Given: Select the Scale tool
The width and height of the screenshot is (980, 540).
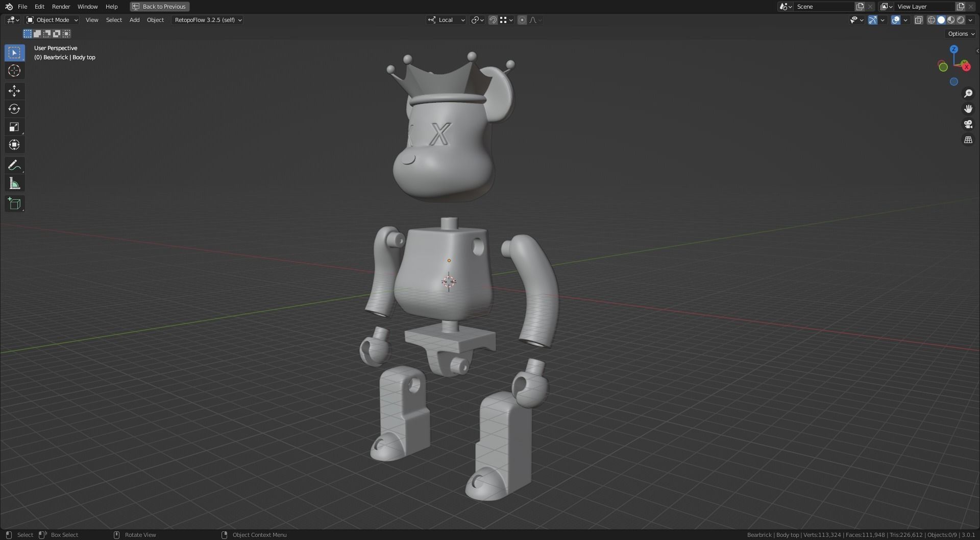Looking at the screenshot, I should click(14, 127).
